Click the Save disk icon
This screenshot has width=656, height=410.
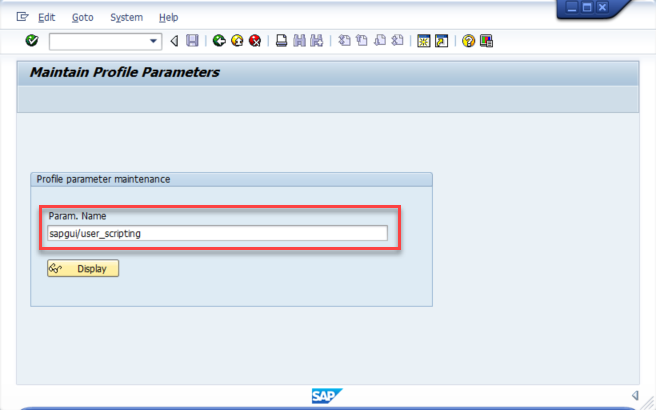pyautogui.click(x=192, y=41)
